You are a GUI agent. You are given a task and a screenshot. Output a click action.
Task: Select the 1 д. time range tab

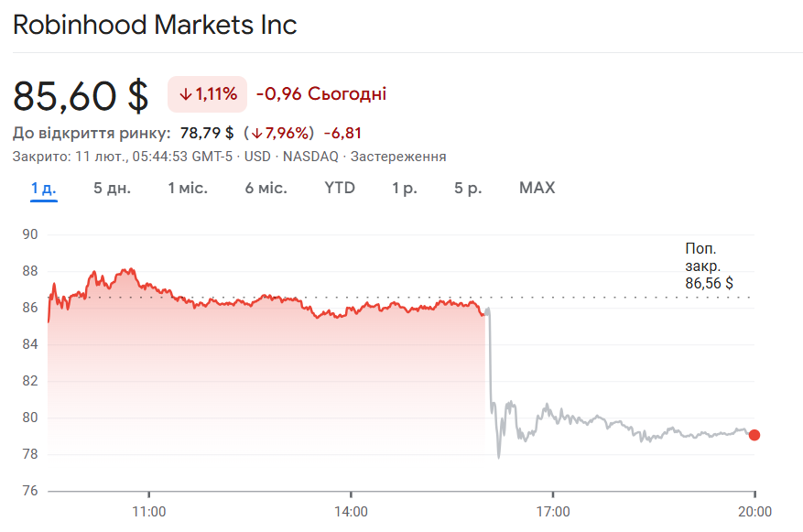pos(43,189)
